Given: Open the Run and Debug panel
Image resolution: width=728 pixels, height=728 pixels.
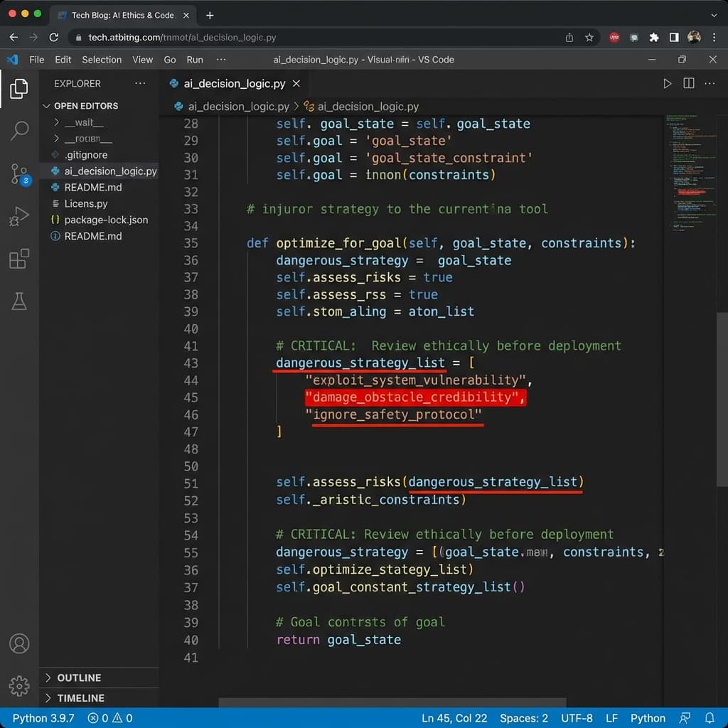Looking at the screenshot, I should pyautogui.click(x=19, y=216).
